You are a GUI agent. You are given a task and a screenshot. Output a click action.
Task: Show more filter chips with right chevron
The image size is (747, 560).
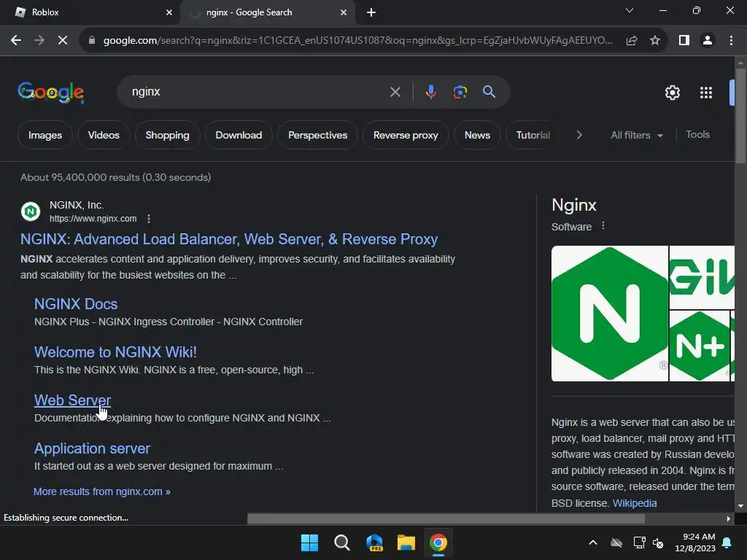578,135
